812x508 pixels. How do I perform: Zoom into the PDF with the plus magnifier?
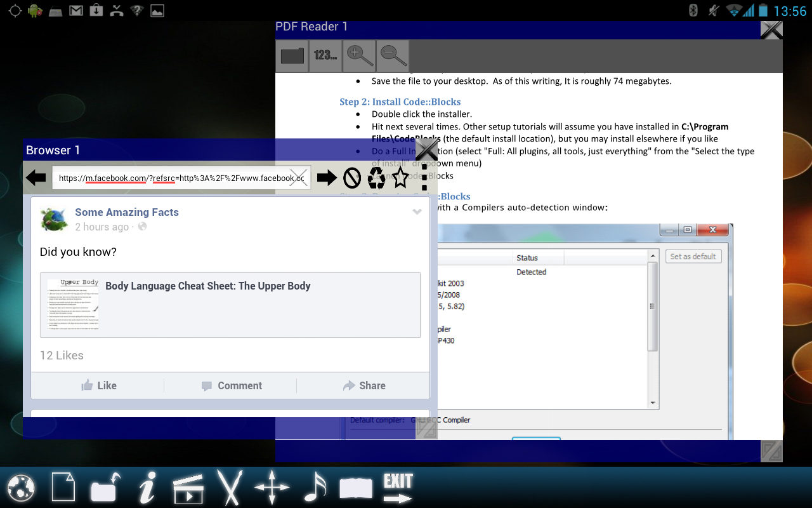click(x=359, y=55)
